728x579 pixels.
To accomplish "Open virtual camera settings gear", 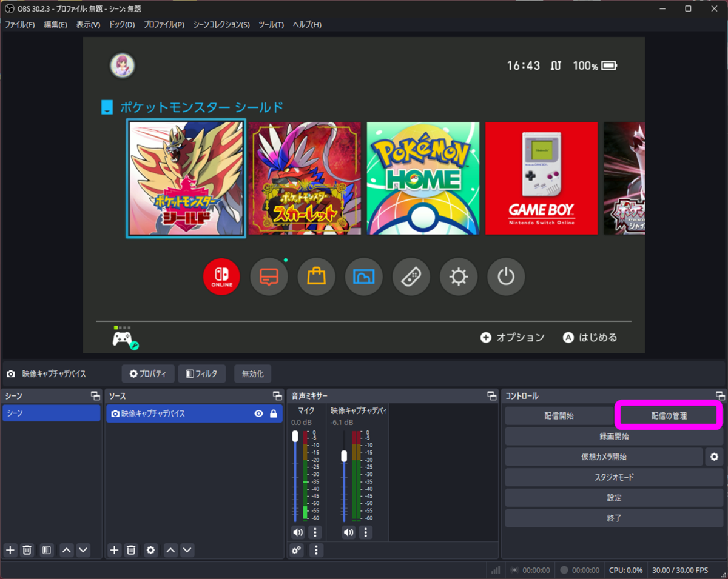I will 714,457.
